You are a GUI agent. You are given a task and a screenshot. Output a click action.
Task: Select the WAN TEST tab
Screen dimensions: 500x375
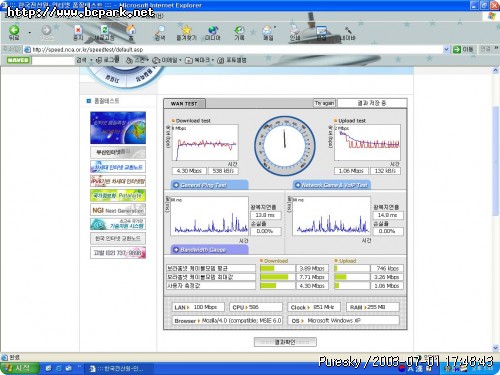(x=184, y=104)
